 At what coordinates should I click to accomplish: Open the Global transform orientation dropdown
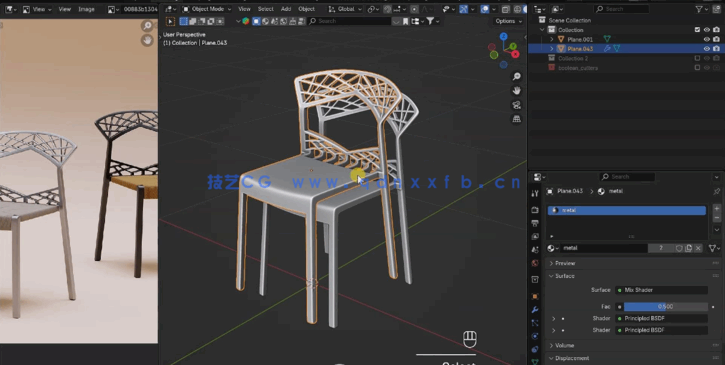tap(345, 9)
